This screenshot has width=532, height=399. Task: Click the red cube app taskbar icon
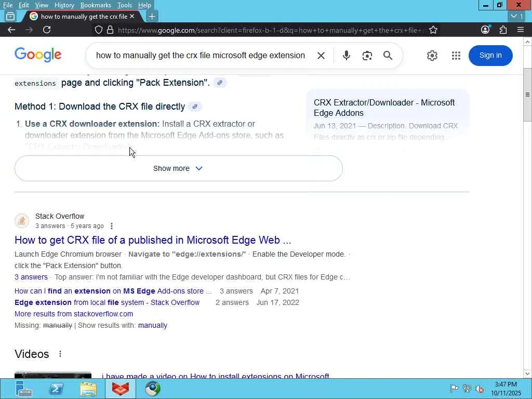tap(121, 389)
